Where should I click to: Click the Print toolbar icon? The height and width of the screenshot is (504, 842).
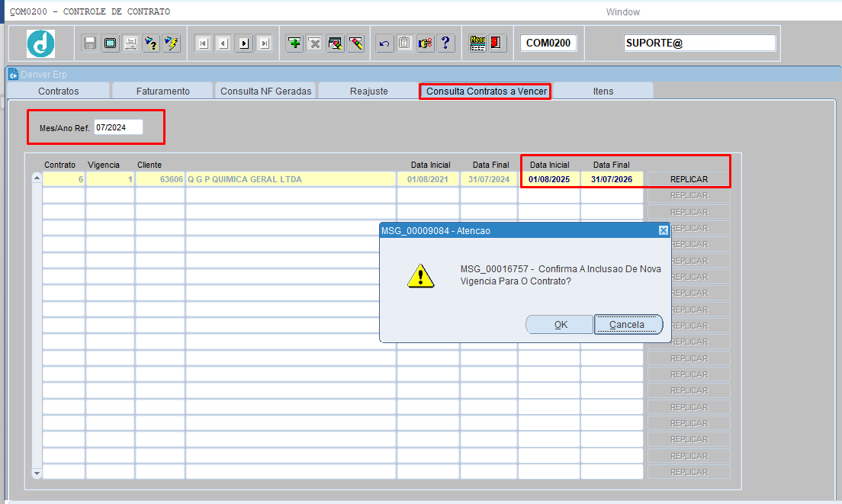coord(130,43)
